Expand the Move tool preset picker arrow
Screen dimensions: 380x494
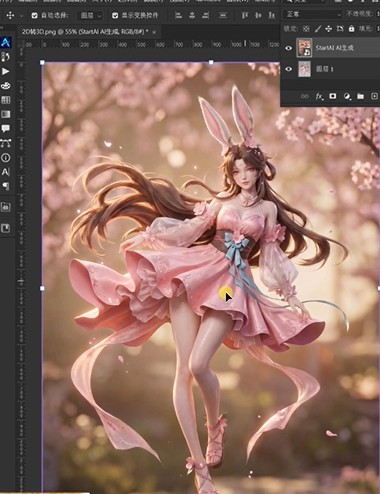click(21, 16)
